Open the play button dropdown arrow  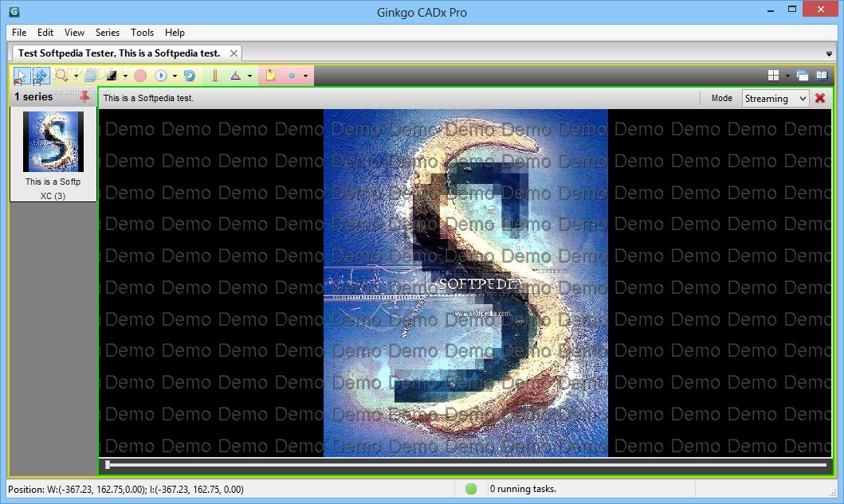pyautogui.click(x=175, y=76)
